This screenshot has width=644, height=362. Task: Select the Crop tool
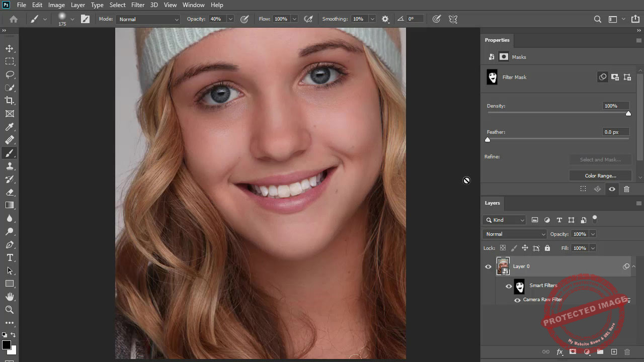click(10, 101)
